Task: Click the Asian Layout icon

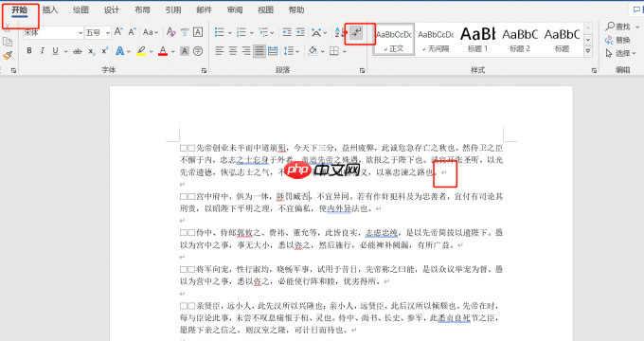Action: tap(316, 32)
